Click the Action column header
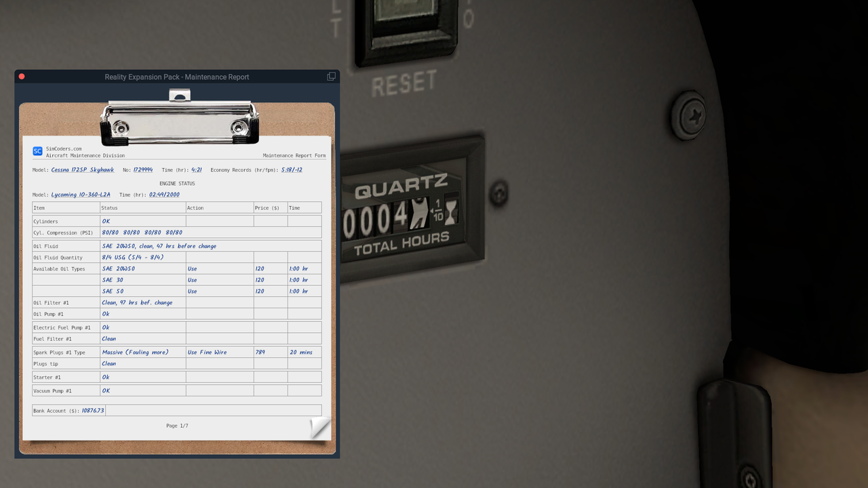The image size is (868, 488). pyautogui.click(x=195, y=208)
